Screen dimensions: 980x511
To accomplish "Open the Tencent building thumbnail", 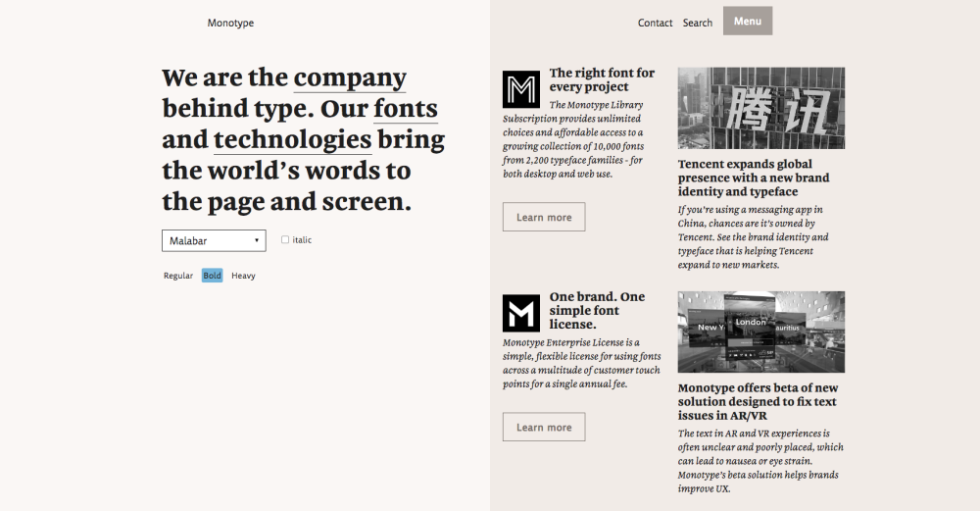I will pyautogui.click(x=761, y=108).
